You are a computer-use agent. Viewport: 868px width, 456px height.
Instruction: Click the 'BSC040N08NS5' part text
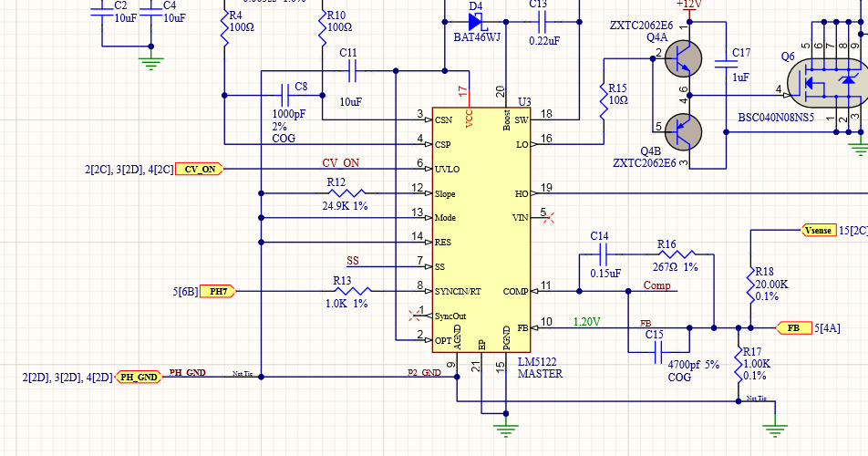[x=776, y=118]
